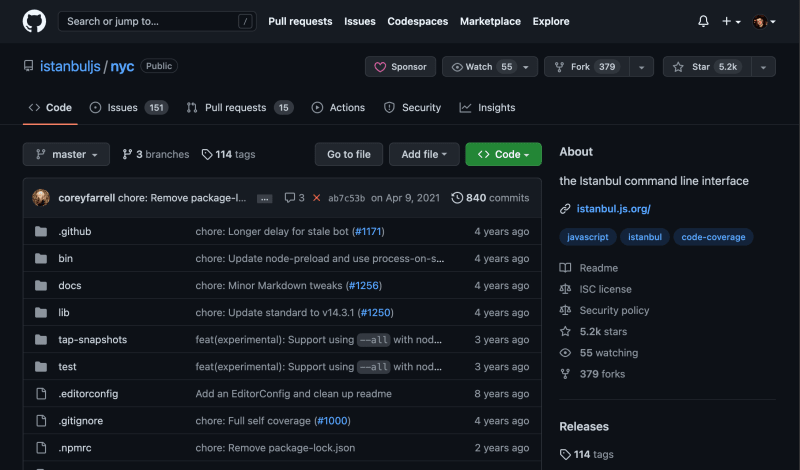
Task: Click the GitHub logo home icon
Action: point(34,21)
